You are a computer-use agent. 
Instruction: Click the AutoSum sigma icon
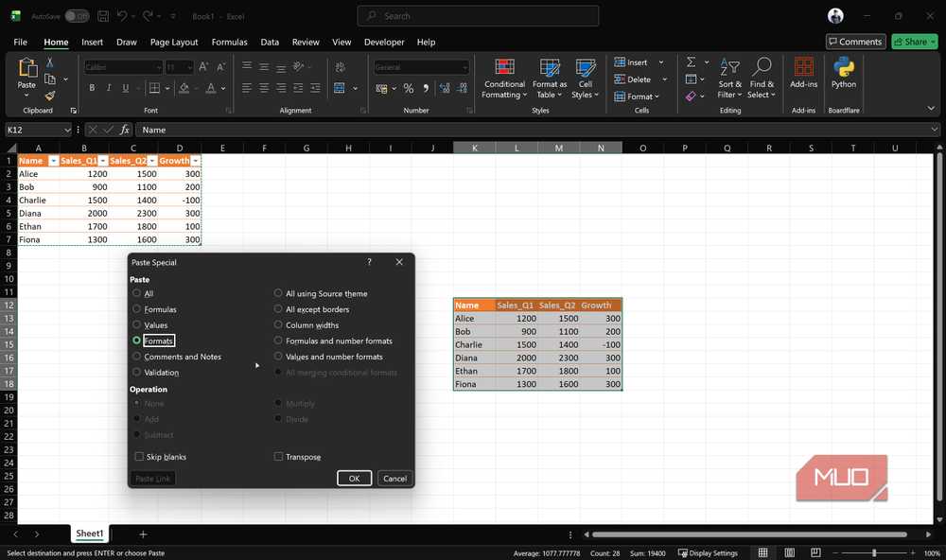[692, 62]
